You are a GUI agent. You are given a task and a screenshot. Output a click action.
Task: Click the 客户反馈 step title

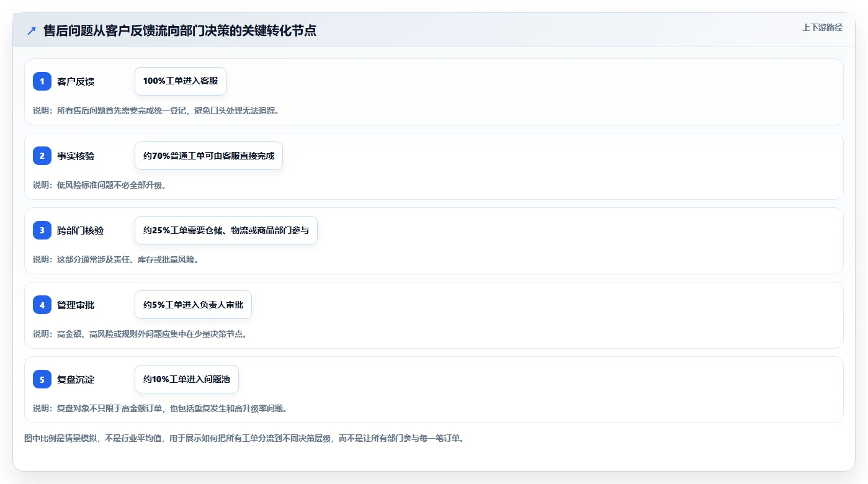(x=76, y=81)
